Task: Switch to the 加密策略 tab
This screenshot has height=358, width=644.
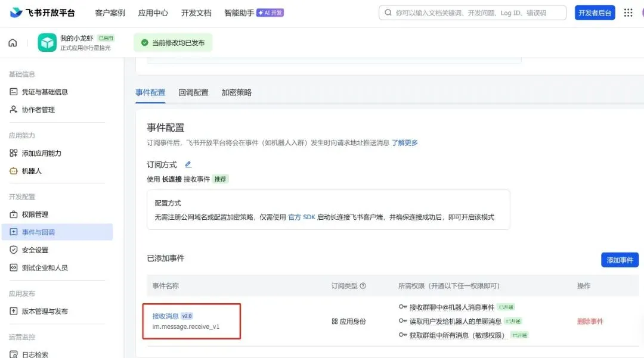Action: click(x=237, y=93)
